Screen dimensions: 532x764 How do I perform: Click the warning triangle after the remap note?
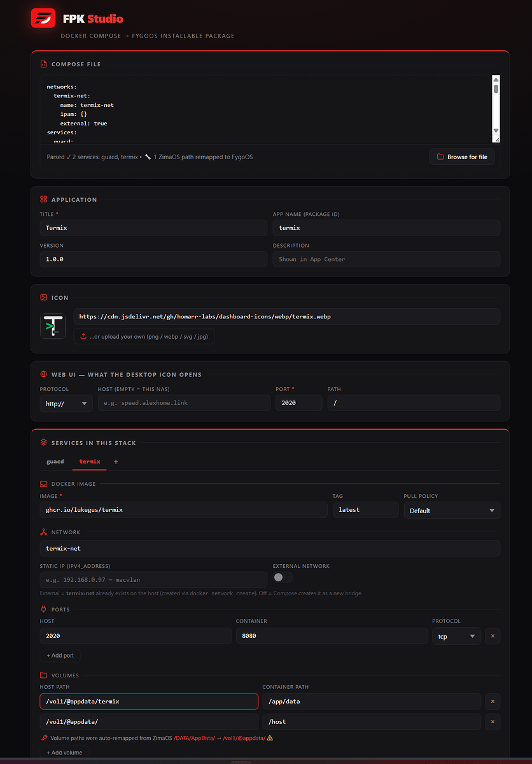[270, 738]
